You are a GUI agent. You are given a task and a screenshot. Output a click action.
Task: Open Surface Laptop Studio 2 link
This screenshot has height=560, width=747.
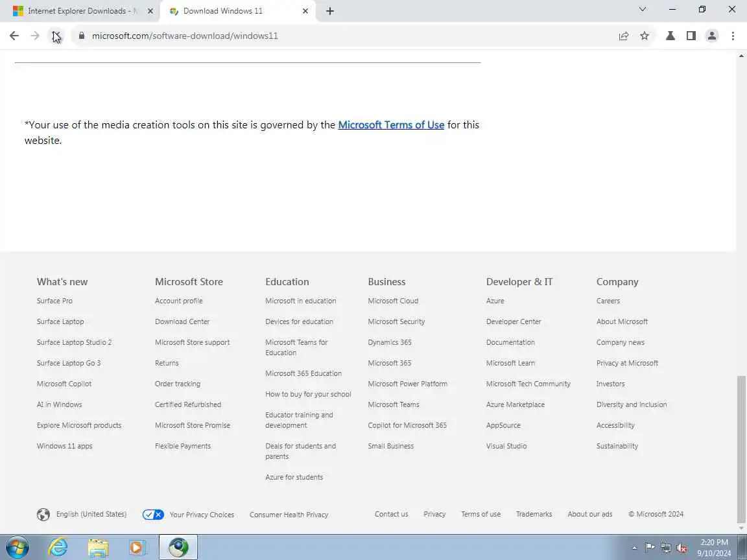[75, 342]
